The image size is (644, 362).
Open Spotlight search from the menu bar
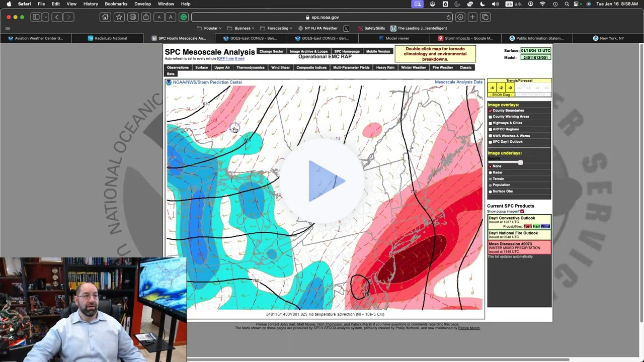point(567,4)
